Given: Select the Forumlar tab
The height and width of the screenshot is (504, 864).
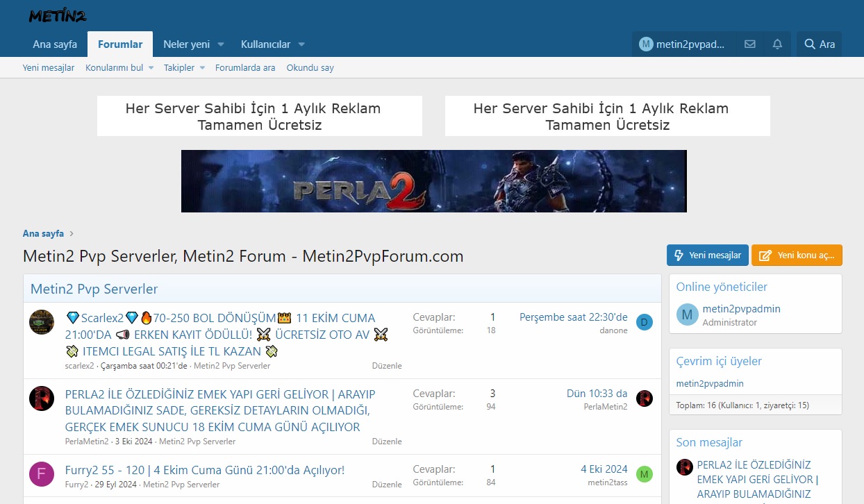Looking at the screenshot, I should click(120, 44).
